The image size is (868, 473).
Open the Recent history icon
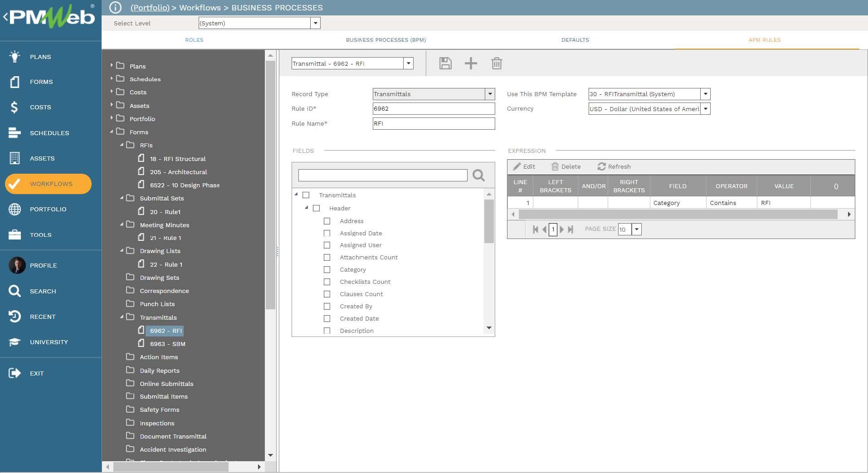pyautogui.click(x=15, y=317)
